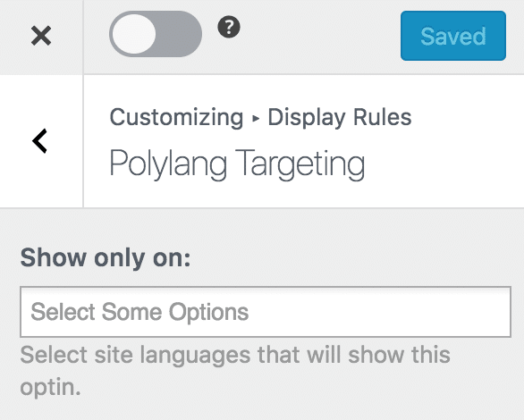The width and height of the screenshot is (524, 420).
Task: Click the Polylang Targeting heading
Action: [x=237, y=164]
